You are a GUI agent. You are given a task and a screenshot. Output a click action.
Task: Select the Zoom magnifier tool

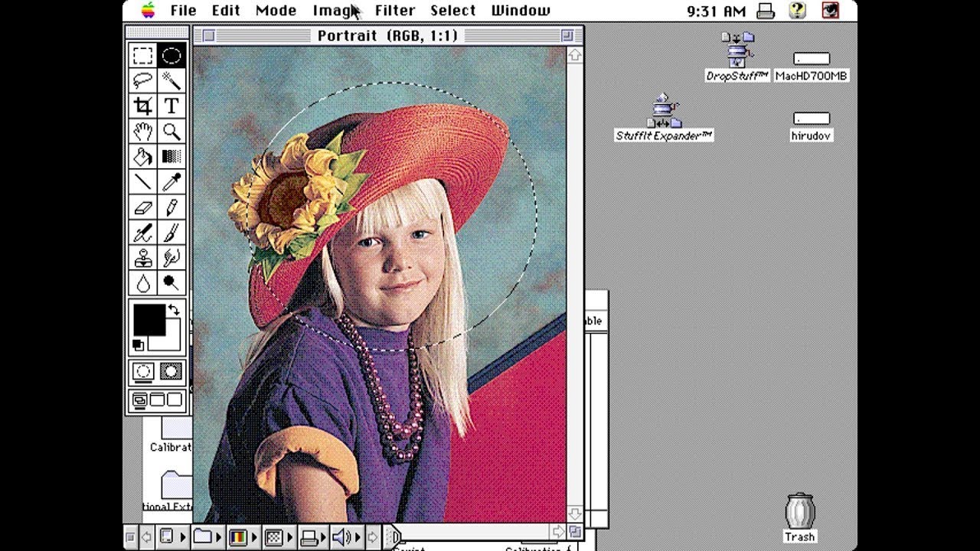point(171,131)
